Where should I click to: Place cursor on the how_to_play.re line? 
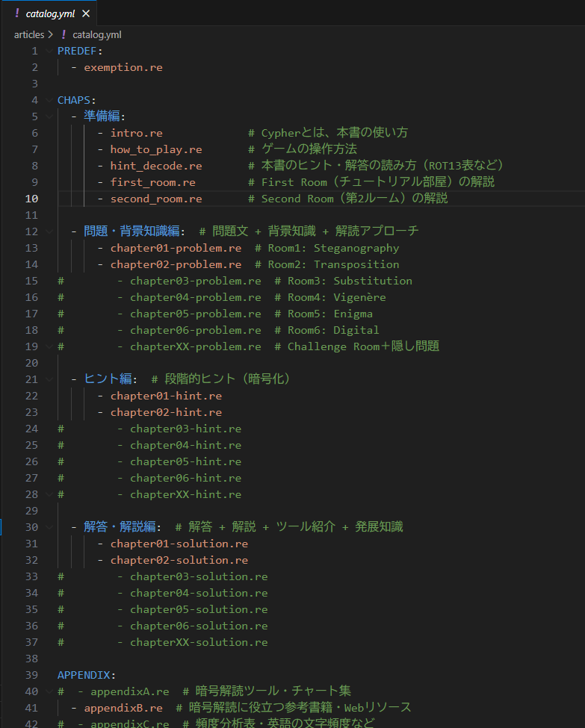tap(155, 149)
